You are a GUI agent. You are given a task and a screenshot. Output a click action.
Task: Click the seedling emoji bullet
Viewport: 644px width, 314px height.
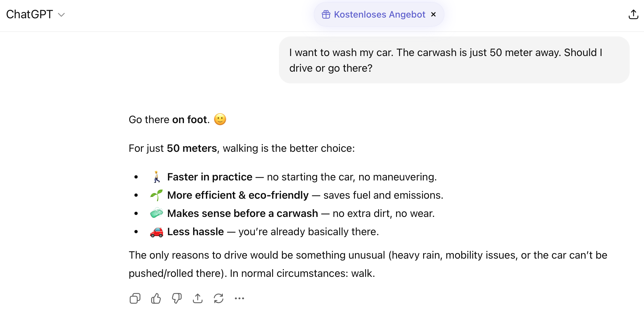click(x=157, y=195)
